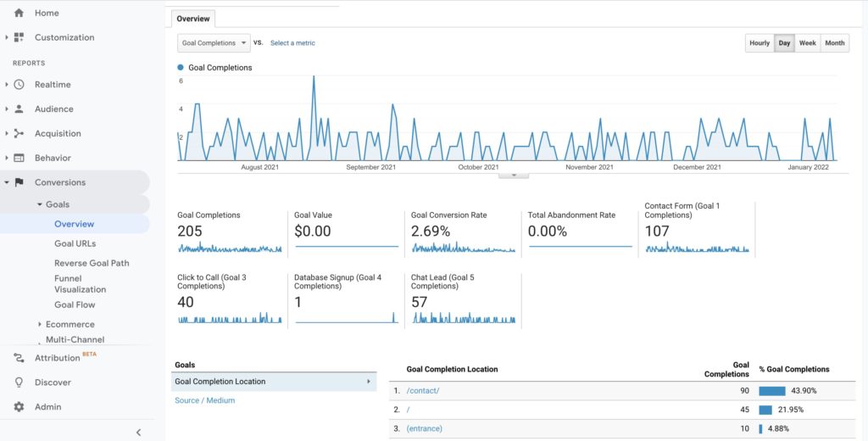Click the Chat Lead 57 scorecard
Viewport: 868px width, 441px height.
pos(463,299)
